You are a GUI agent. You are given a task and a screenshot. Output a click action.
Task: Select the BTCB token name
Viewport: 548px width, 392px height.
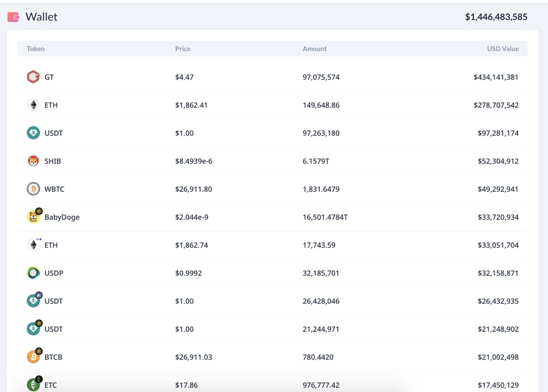coord(53,357)
